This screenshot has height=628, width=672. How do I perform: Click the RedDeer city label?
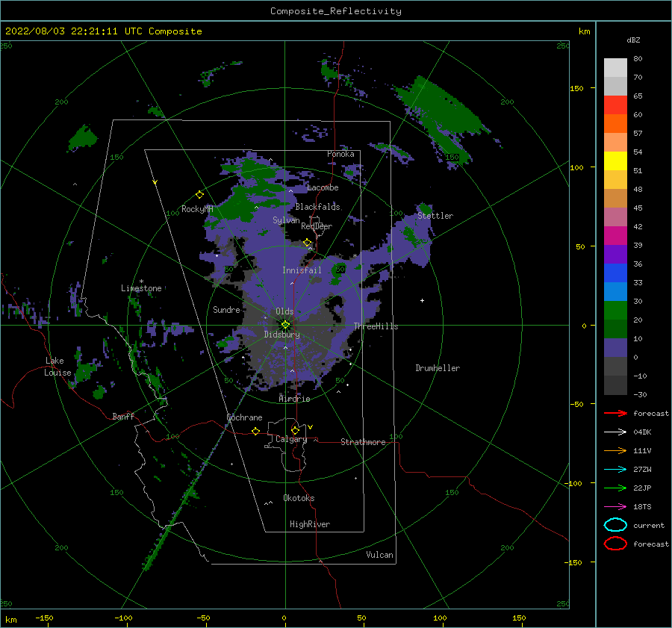(317, 226)
